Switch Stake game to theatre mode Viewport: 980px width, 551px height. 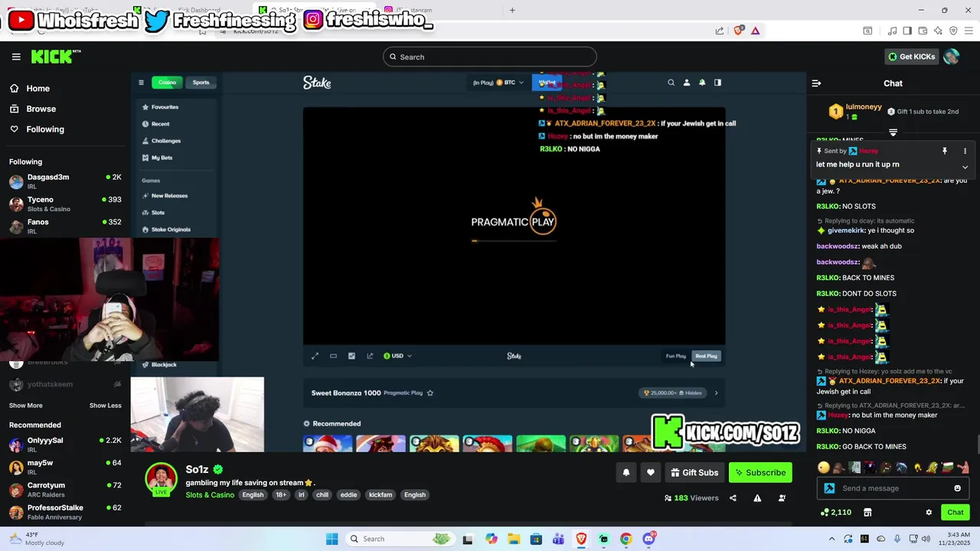333,356
